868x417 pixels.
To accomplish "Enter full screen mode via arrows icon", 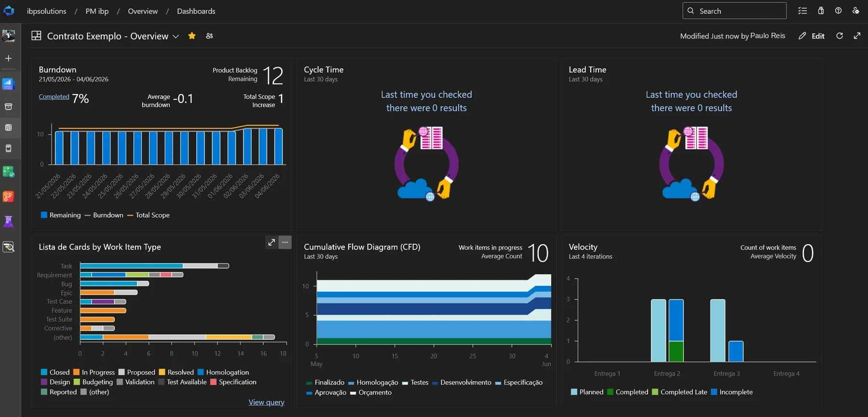I will [857, 36].
